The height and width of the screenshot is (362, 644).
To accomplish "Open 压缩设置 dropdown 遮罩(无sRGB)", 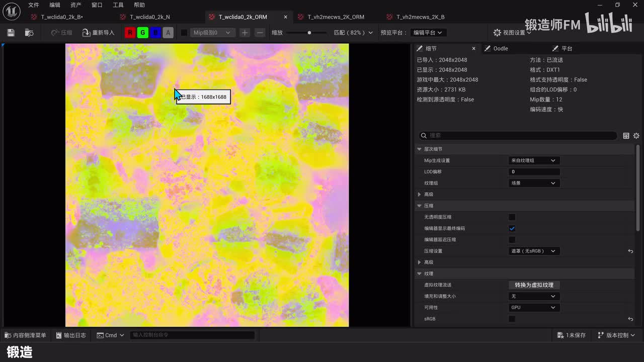I will [534, 251].
